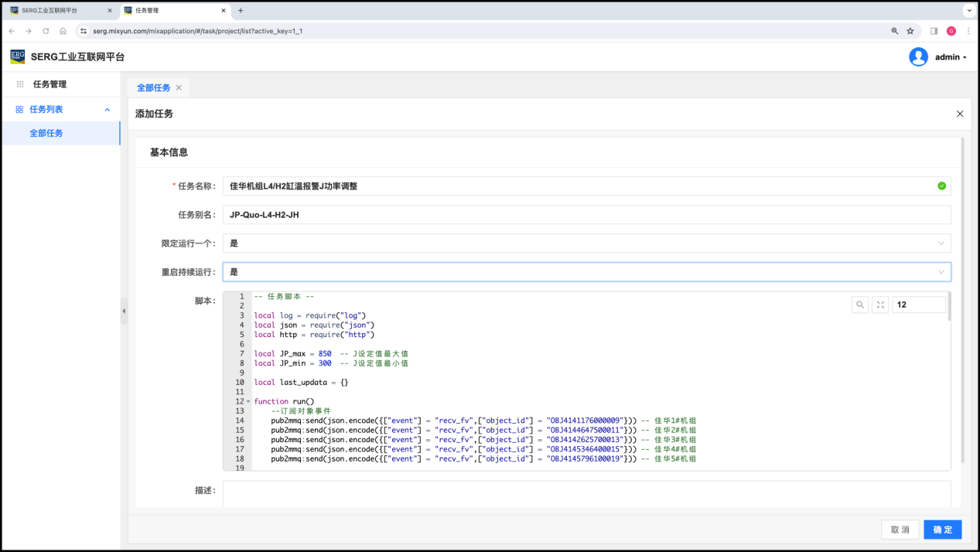Collapse the 任务列表 menu section
The image size is (980, 552).
coord(108,110)
